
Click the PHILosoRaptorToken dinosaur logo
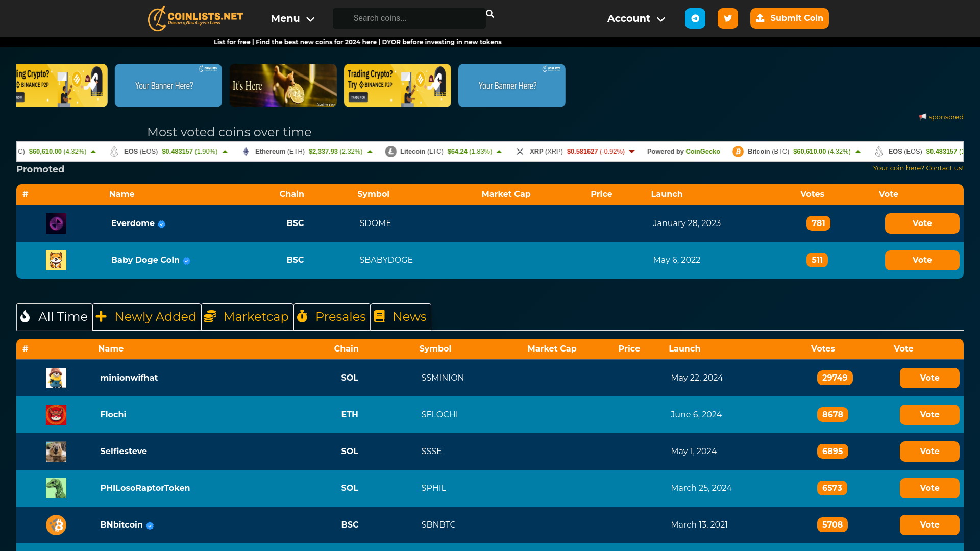point(56,488)
